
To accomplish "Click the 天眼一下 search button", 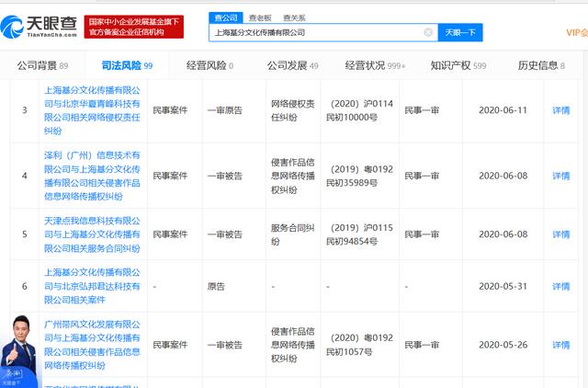I will (x=460, y=33).
